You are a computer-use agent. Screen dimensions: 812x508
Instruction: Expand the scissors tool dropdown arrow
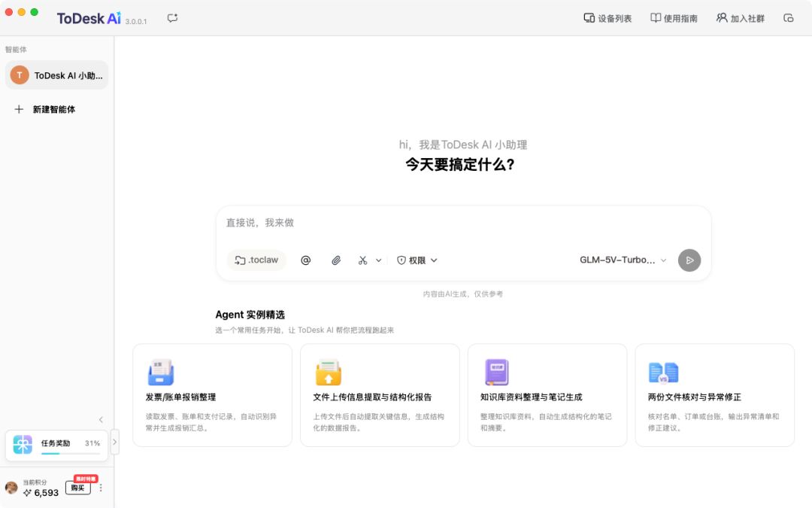point(378,260)
